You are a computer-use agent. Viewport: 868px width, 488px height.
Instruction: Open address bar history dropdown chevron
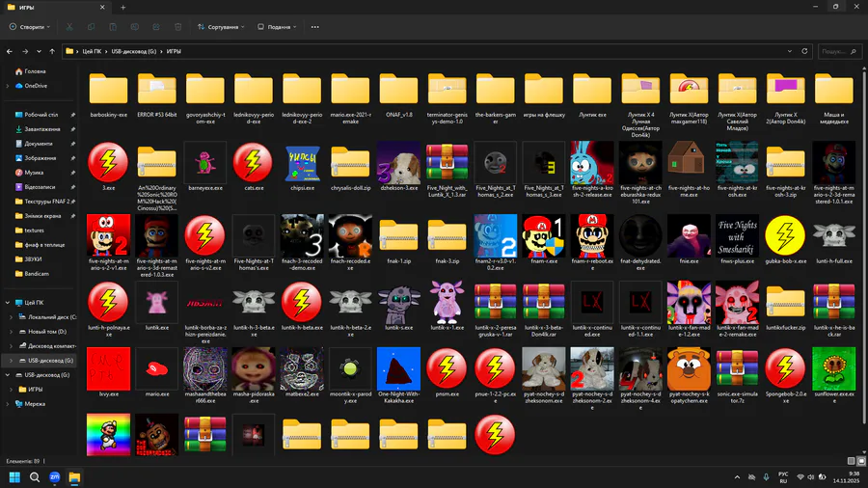[789, 51]
